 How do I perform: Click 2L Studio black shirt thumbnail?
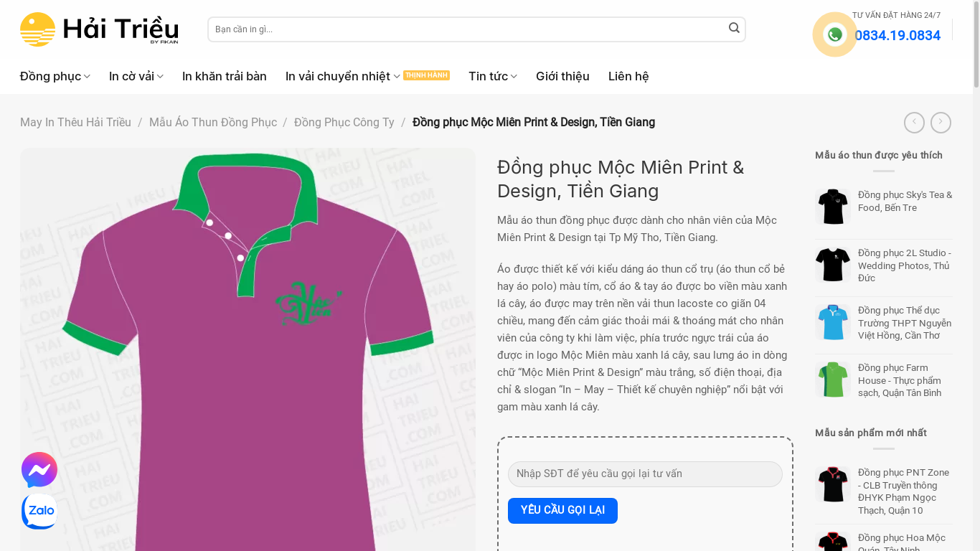tap(833, 265)
